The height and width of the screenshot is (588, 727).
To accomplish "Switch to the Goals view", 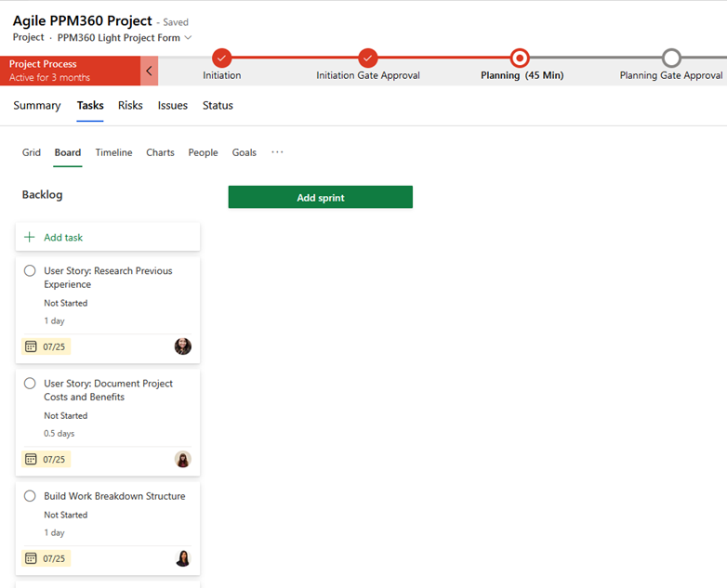I will click(245, 152).
